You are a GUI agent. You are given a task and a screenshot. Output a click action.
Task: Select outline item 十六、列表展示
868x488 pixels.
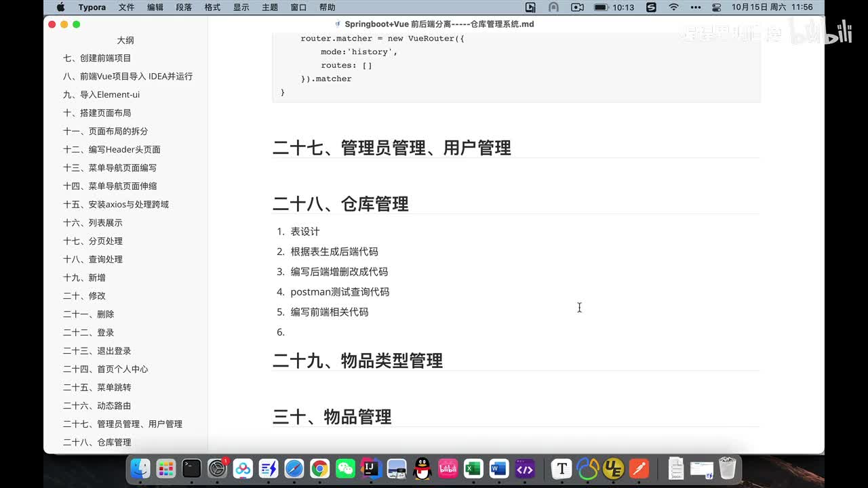pos(93,223)
